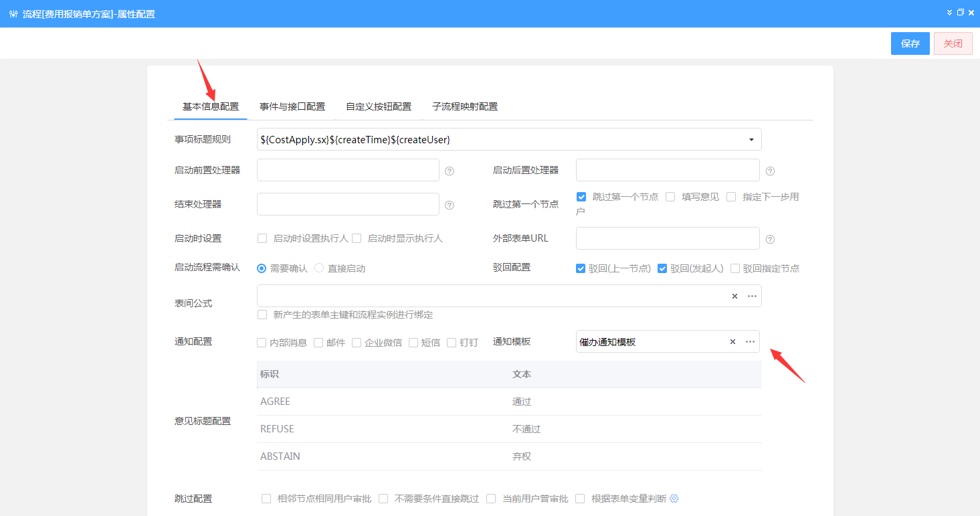
Task: Enable 企业微信 notification checkbox
Action: point(357,343)
